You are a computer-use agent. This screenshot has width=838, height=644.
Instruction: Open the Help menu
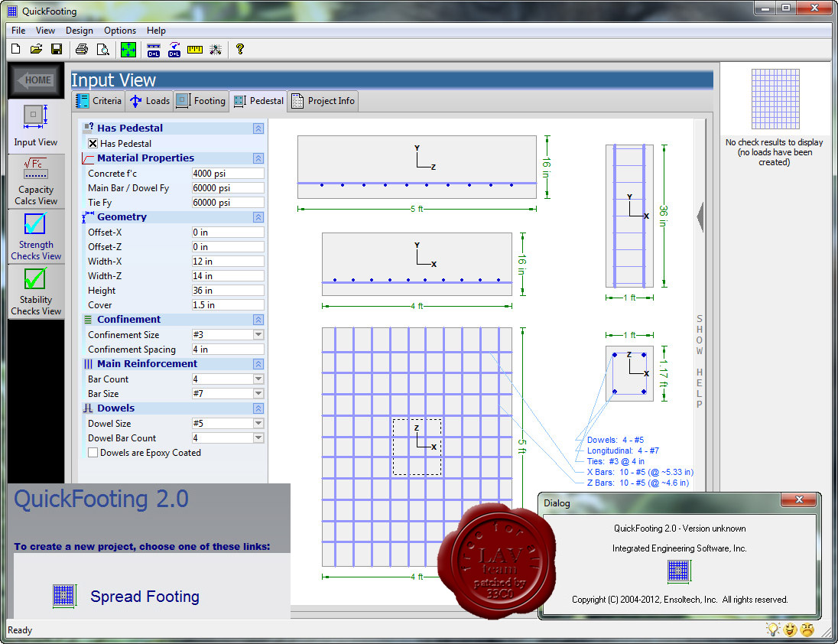tap(156, 31)
